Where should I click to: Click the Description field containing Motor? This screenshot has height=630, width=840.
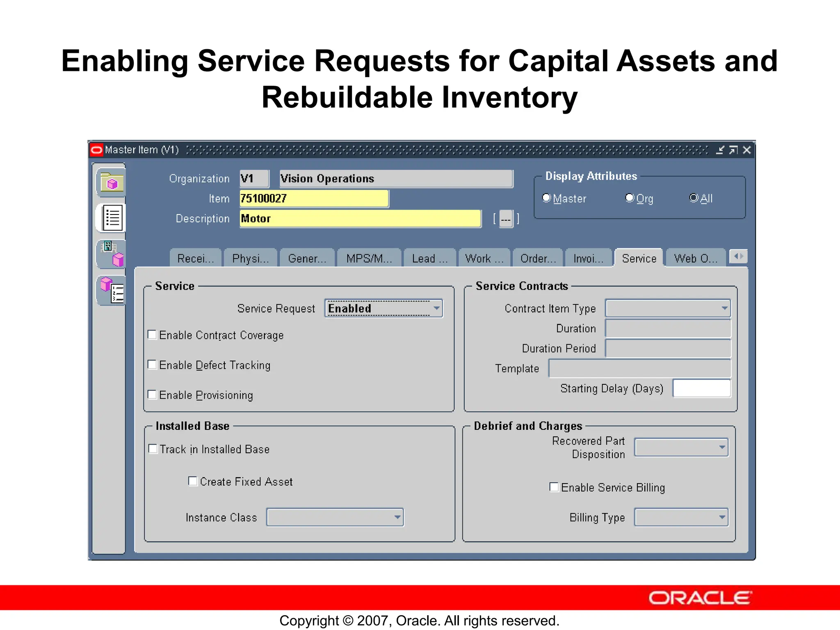click(x=361, y=219)
